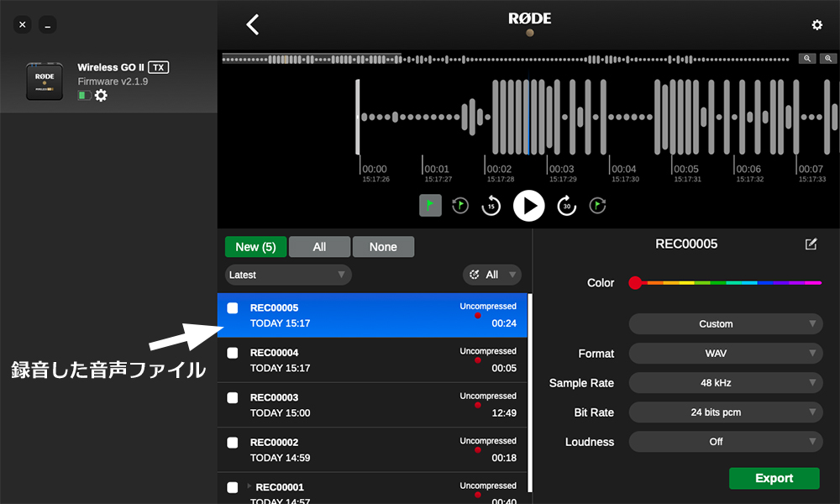Skip forward 30 seconds

point(567,206)
